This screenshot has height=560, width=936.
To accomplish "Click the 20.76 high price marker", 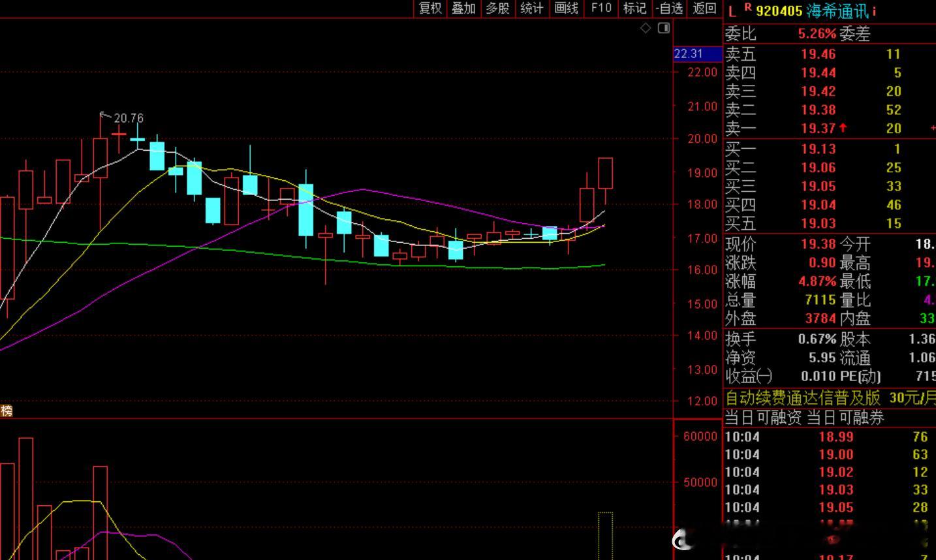I will click(129, 118).
